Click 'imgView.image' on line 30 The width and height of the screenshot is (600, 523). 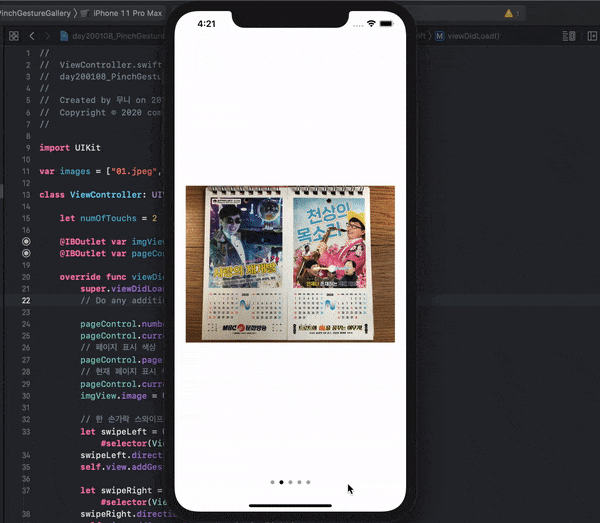tap(113, 396)
